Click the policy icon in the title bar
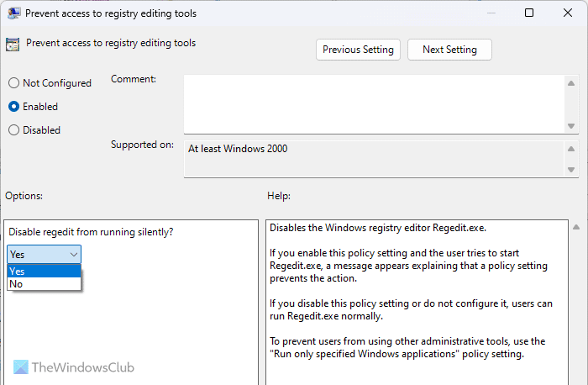 click(x=13, y=13)
